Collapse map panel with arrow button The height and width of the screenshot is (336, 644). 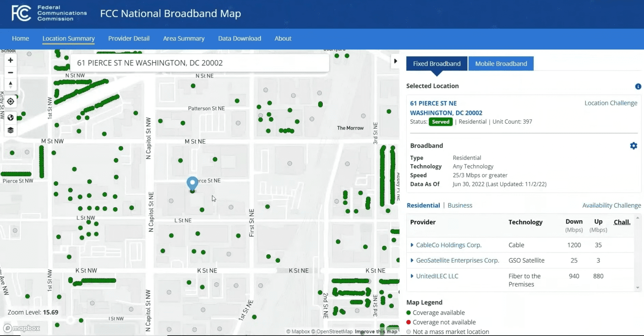click(395, 61)
